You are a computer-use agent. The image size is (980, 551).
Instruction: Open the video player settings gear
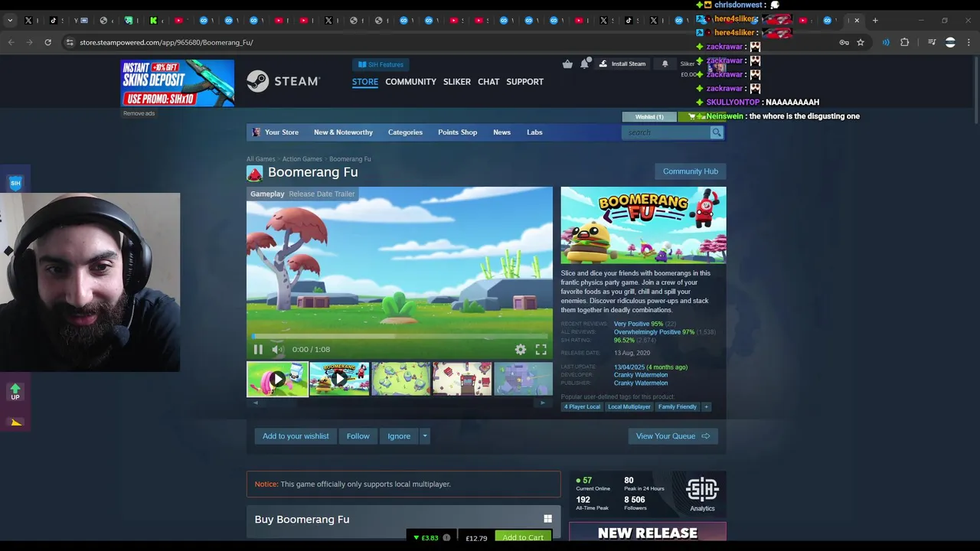[x=521, y=350]
